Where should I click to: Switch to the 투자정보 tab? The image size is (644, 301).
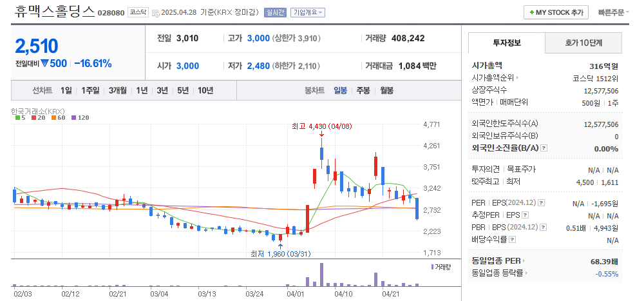[507, 43]
